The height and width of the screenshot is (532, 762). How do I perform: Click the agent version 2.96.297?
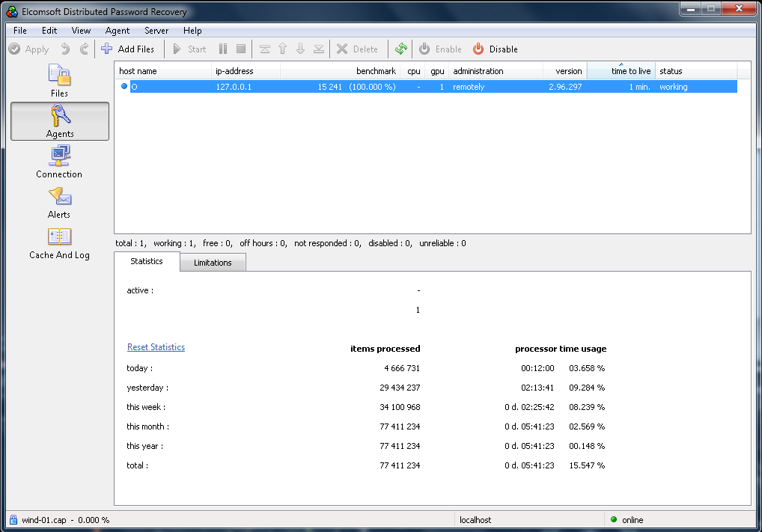[565, 87]
